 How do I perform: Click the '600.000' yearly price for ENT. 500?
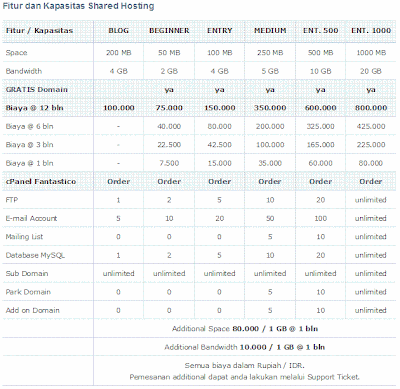point(320,108)
